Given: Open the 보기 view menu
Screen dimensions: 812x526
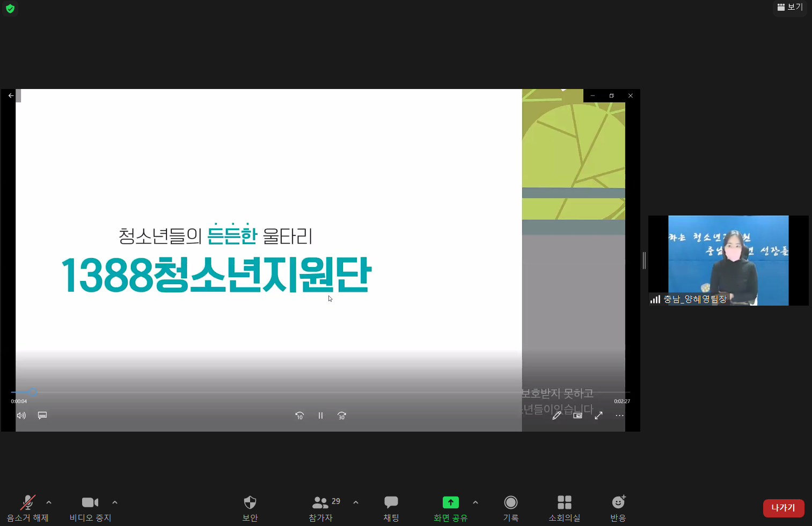Looking at the screenshot, I should coord(790,7).
